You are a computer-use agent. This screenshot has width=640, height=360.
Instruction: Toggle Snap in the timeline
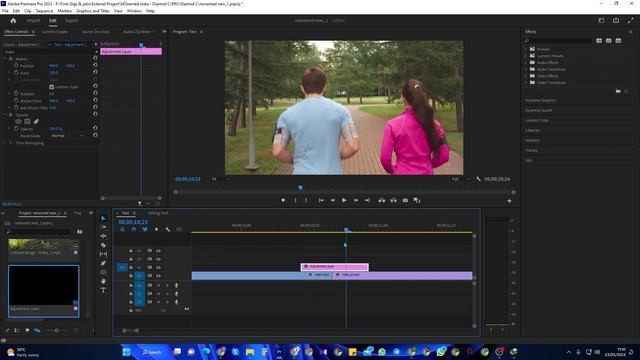[133, 229]
